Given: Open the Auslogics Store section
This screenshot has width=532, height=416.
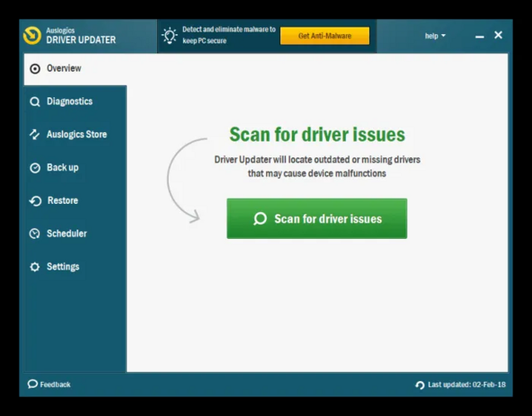Looking at the screenshot, I should [x=76, y=135].
